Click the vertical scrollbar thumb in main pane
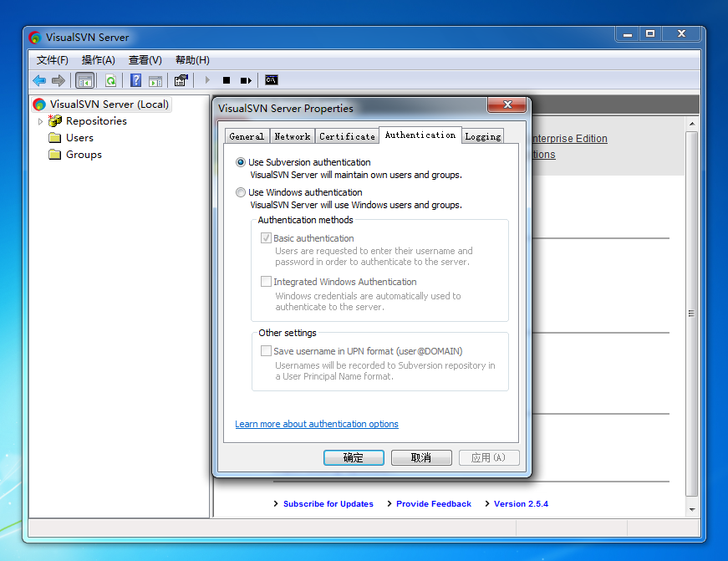The width and height of the screenshot is (728, 561). pos(692,314)
